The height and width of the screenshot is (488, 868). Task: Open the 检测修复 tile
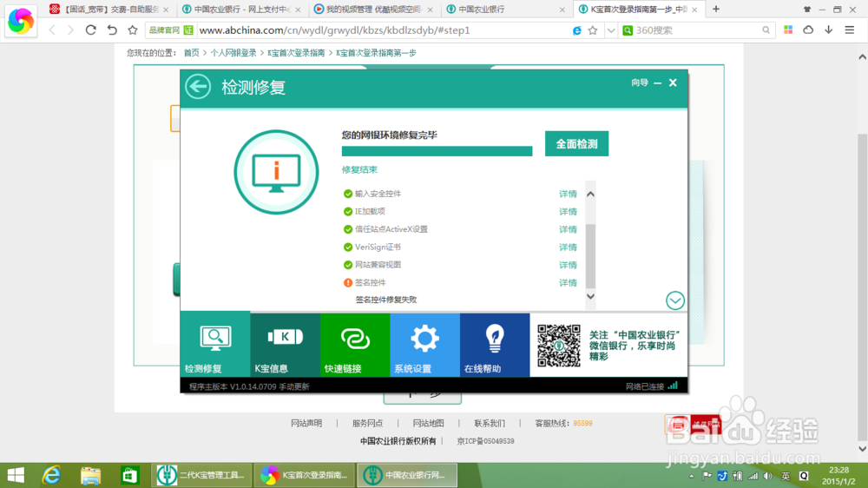pyautogui.click(x=215, y=344)
